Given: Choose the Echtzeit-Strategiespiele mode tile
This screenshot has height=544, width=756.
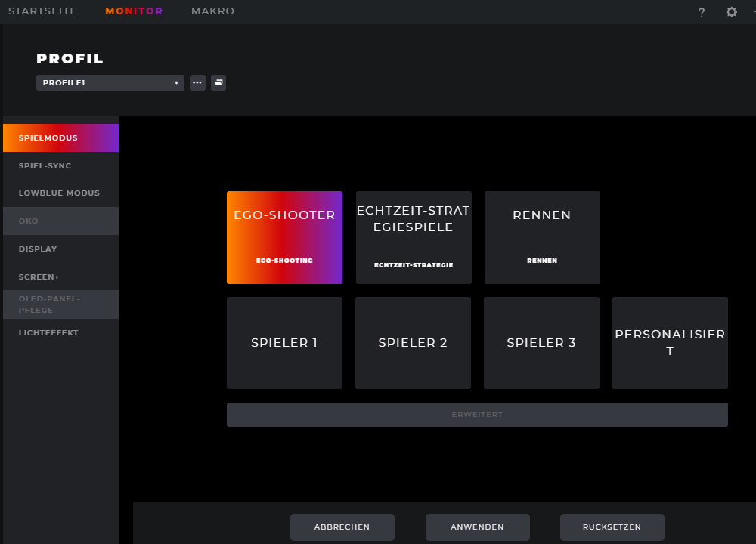Looking at the screenshot, I should (x=414, y=237).
